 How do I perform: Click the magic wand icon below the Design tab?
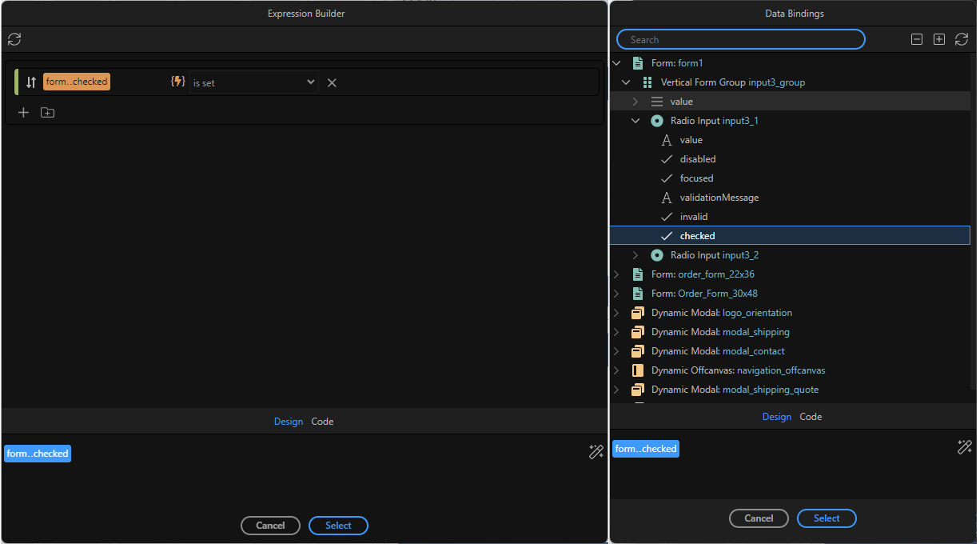[596, 452]
